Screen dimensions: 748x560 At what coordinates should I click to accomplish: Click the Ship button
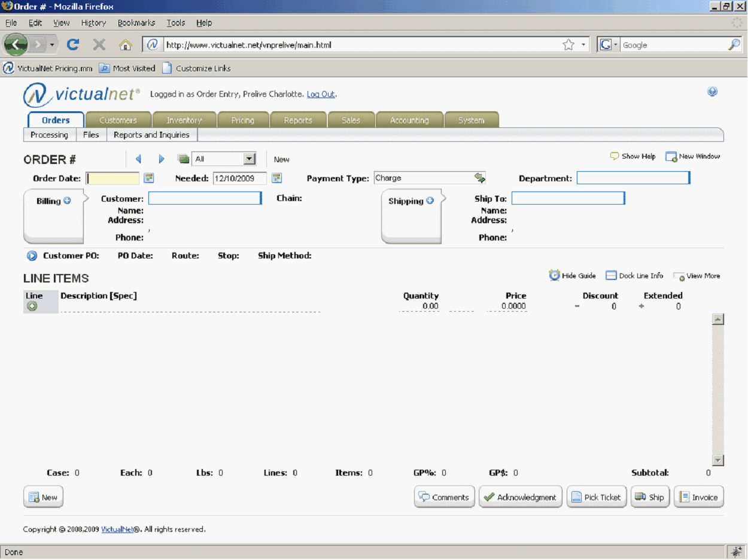649,497
